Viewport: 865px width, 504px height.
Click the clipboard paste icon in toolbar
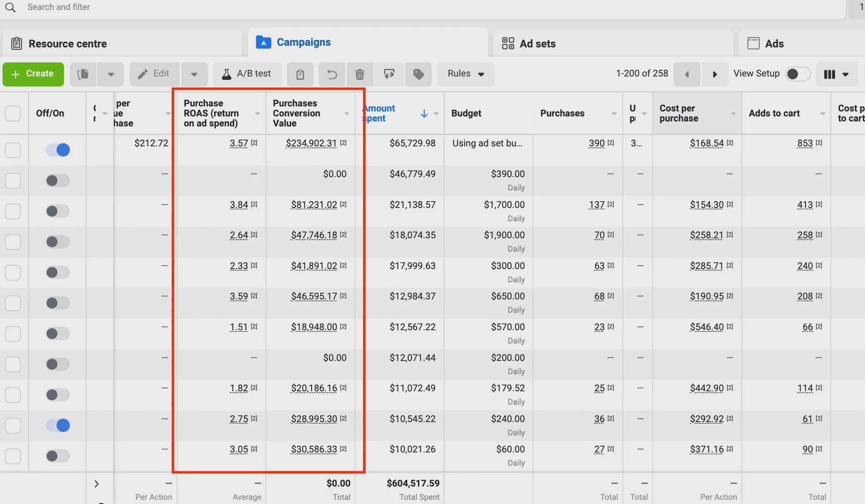pyautogui.click(x=300, y=74)
